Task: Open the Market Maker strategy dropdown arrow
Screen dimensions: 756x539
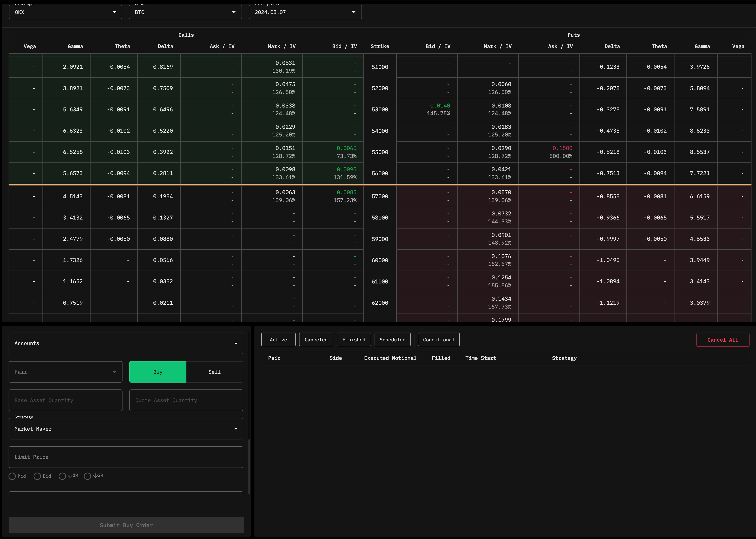Action: click(236, 429)
